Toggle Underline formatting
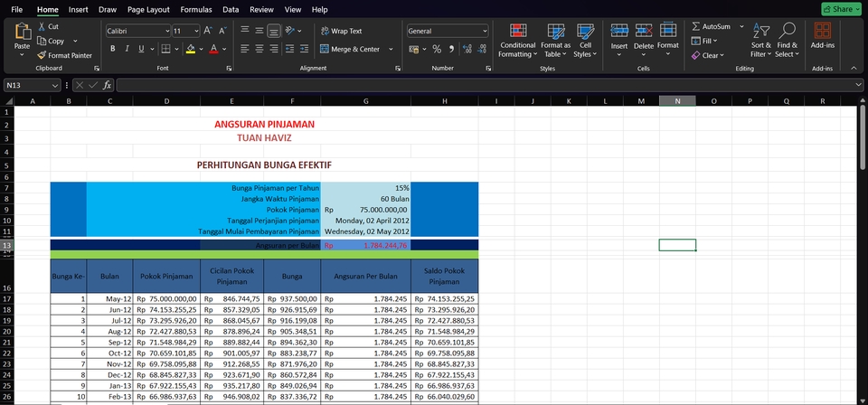 click(x=141, y=49)
